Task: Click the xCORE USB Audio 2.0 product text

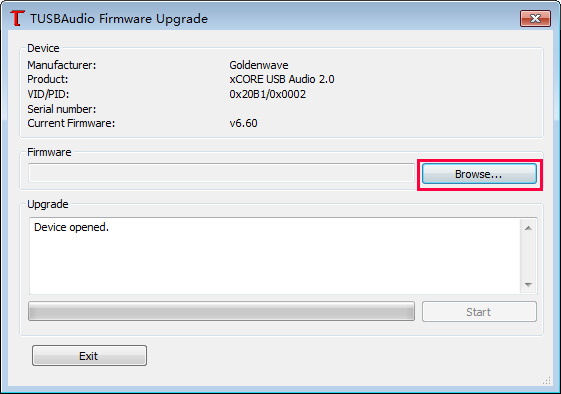Action: click(282, 79)
